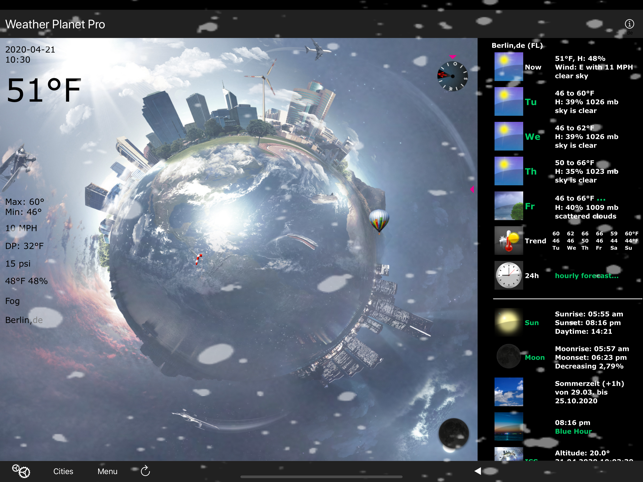Collapse side panel with bottom white arrow
The height and width of the screenshot is (482, 643).
pos(478,471)
